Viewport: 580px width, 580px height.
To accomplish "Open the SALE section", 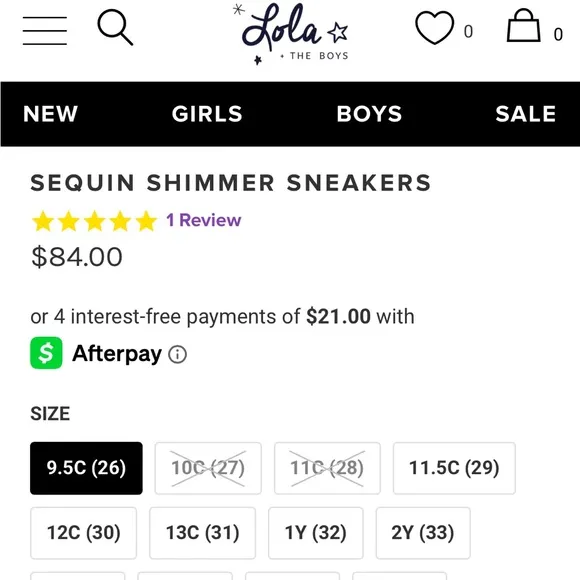I will click(x=526, y=114).
